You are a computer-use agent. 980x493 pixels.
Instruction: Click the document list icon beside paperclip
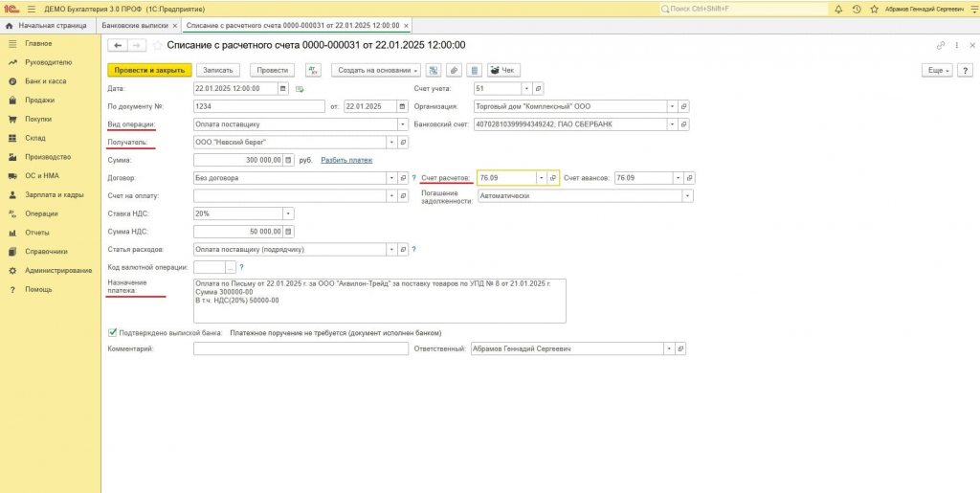click(x=475, y=71)
